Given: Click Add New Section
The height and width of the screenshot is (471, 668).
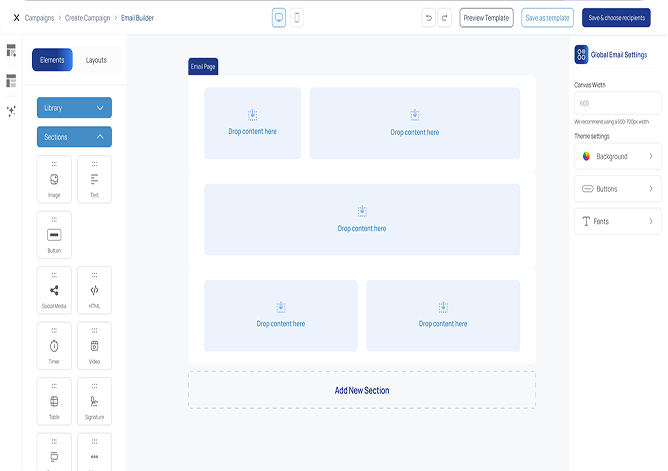Looking at the screenshot, I should click(362, 390).
